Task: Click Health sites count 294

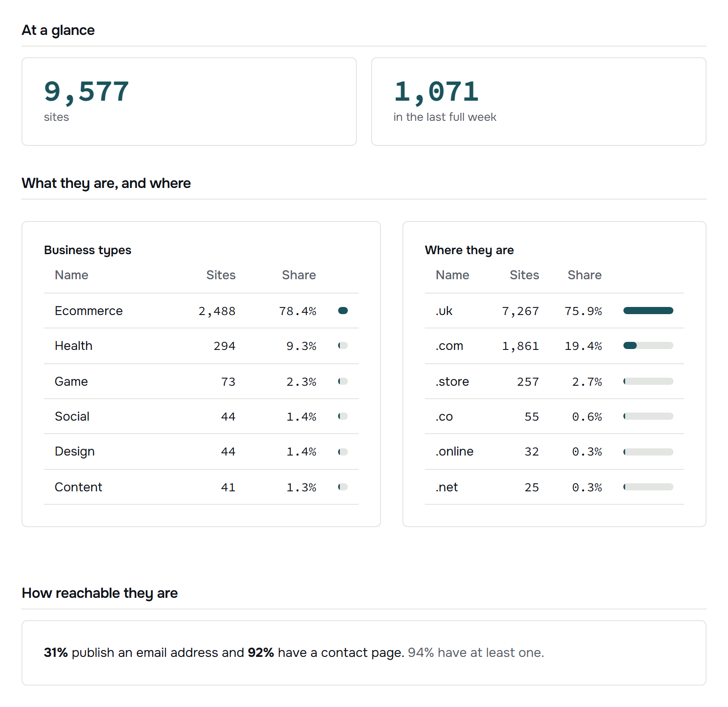Action: pyautogui.click(x=224, y=346)
